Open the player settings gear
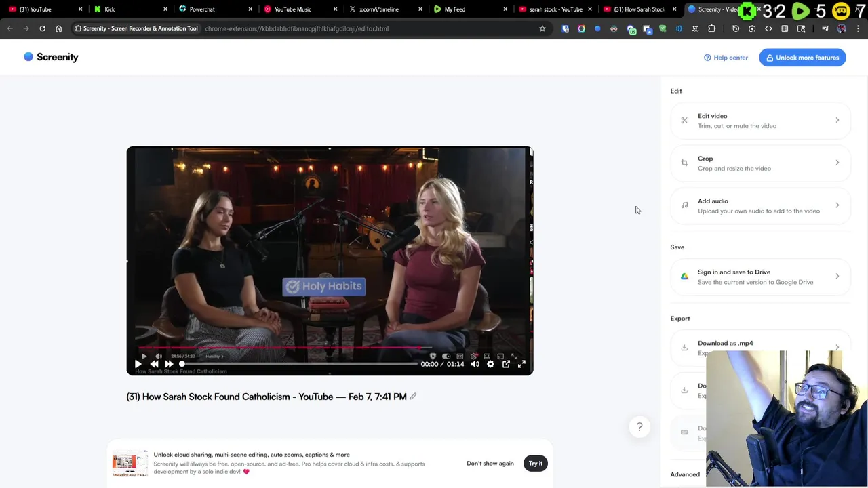868x488 pixels. click(490, 364)
